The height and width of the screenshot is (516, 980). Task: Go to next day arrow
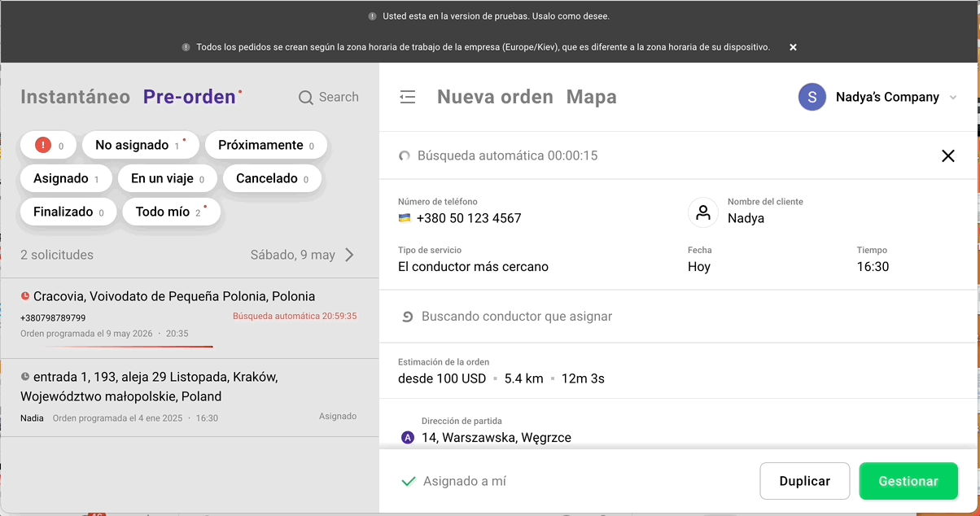[349, 255]
